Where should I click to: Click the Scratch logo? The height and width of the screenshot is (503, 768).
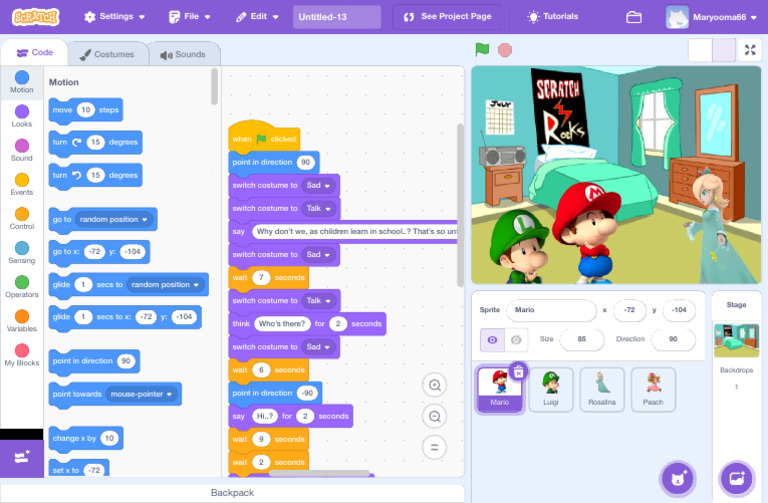[x=36, y=17]
